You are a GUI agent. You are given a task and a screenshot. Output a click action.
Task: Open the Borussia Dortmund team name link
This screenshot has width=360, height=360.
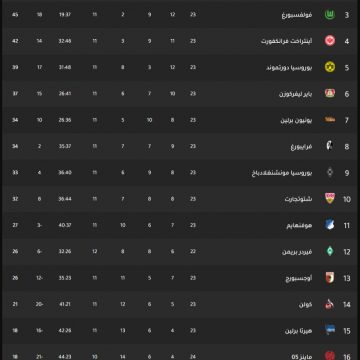[289, 68]
